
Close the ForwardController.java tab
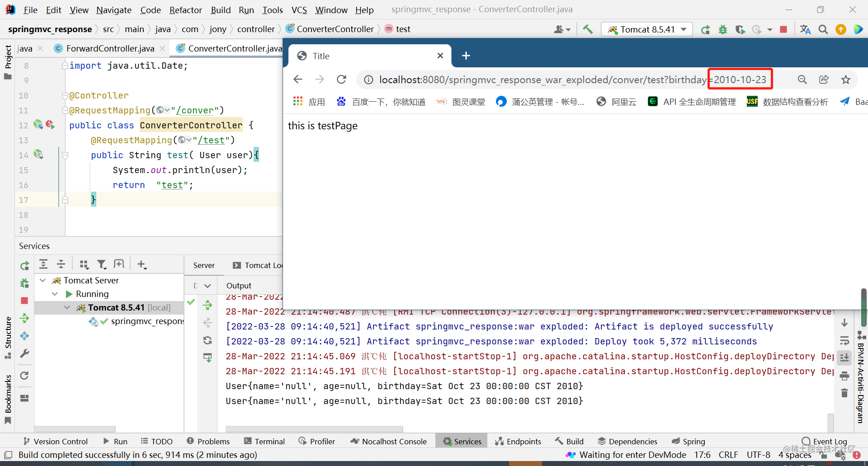point(162,48)
